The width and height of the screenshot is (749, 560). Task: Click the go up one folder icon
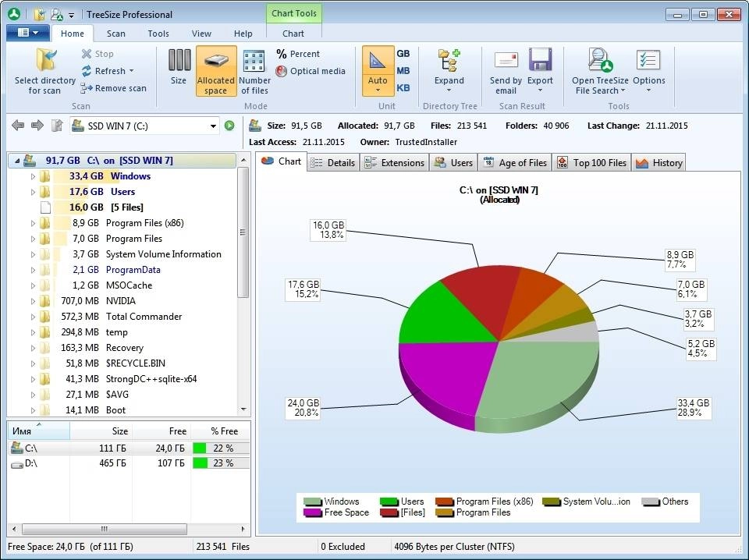(x=57, y=126)
